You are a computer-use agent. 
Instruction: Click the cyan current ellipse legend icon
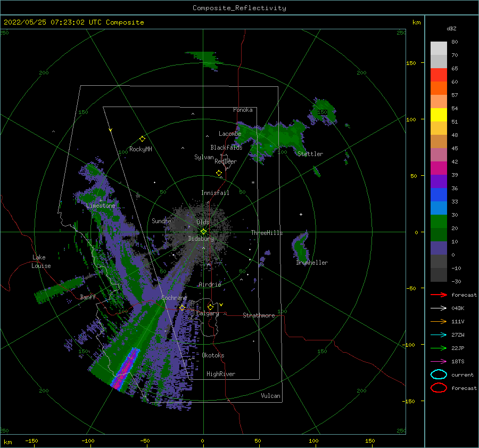pos(439,374)
